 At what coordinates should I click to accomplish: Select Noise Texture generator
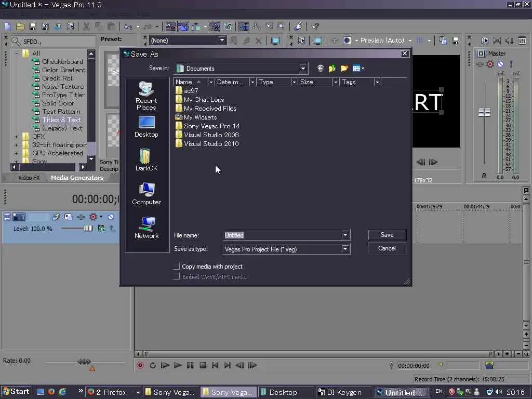click(x=63, y=87)
